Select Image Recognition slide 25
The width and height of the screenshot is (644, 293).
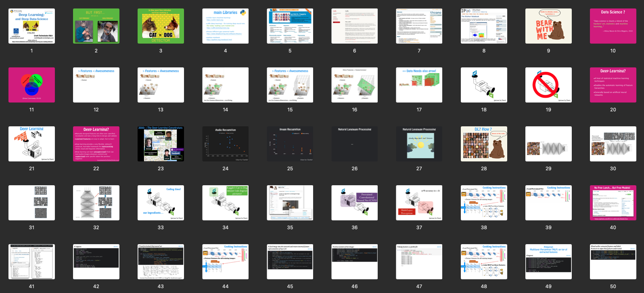pyautogui.click(x=290, y=144)
